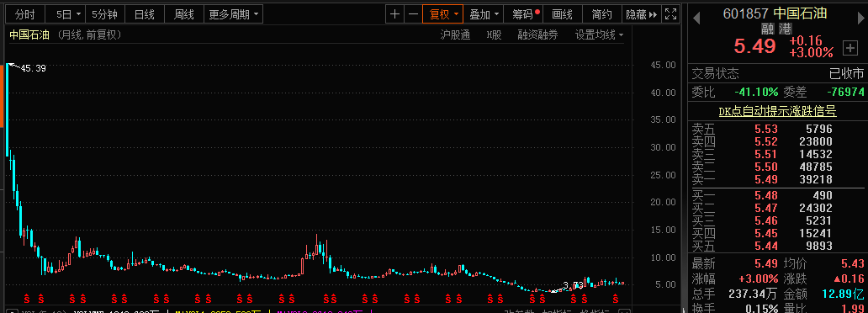Toggle 简约 simple mode

[x=601, y=14]
